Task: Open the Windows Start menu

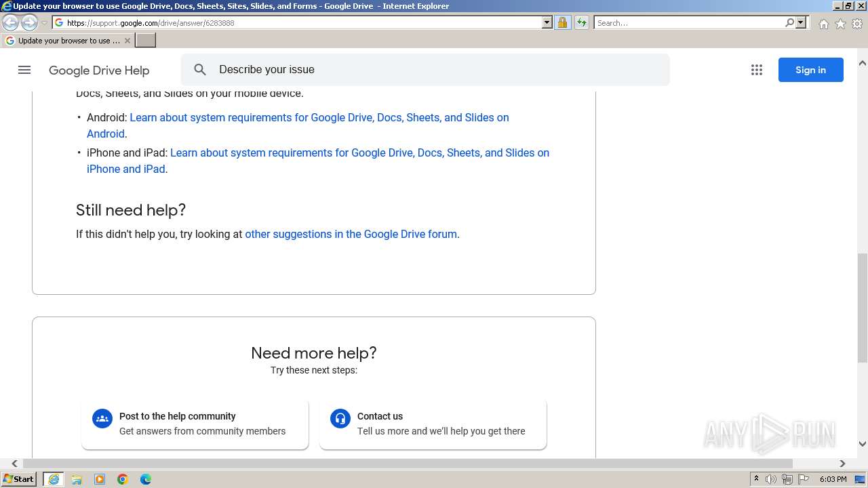Action: [19, 479]
